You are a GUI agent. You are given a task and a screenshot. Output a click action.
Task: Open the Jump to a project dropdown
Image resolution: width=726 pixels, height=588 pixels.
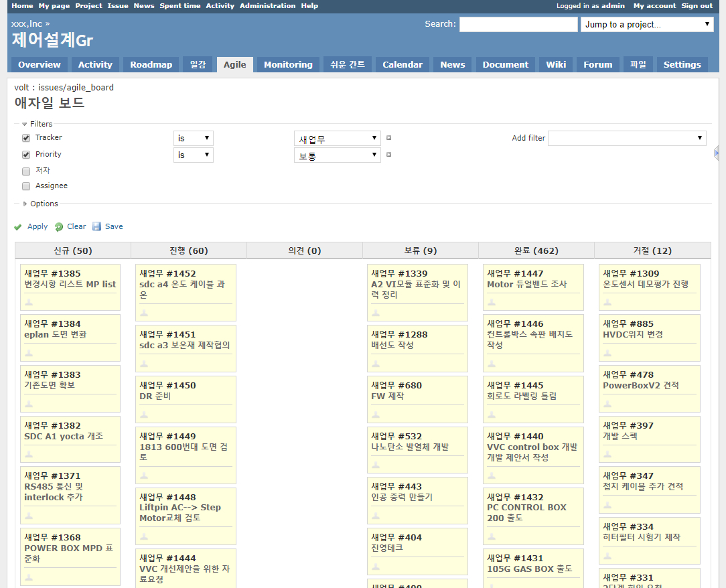click(x=647, y=25)
